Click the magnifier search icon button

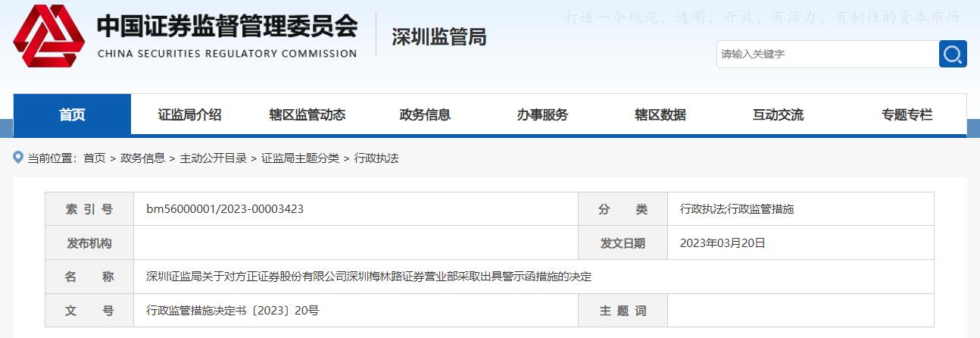click(x=953, y=54)
